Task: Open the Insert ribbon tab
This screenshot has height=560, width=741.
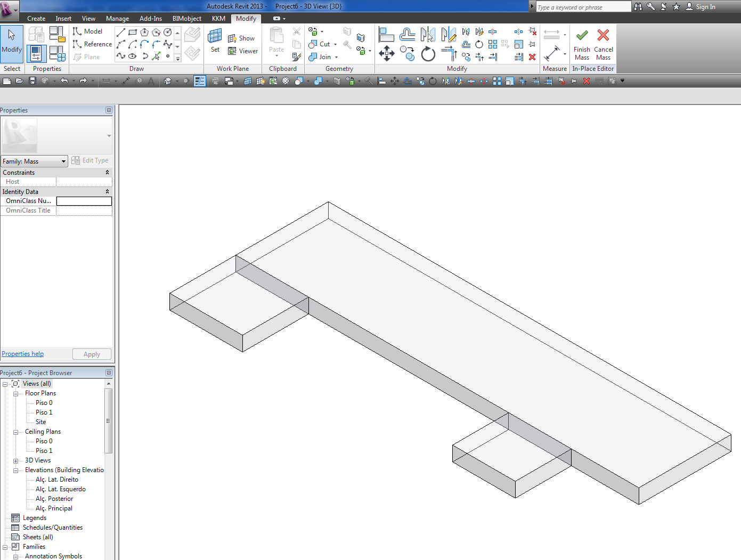Action: 63,19
